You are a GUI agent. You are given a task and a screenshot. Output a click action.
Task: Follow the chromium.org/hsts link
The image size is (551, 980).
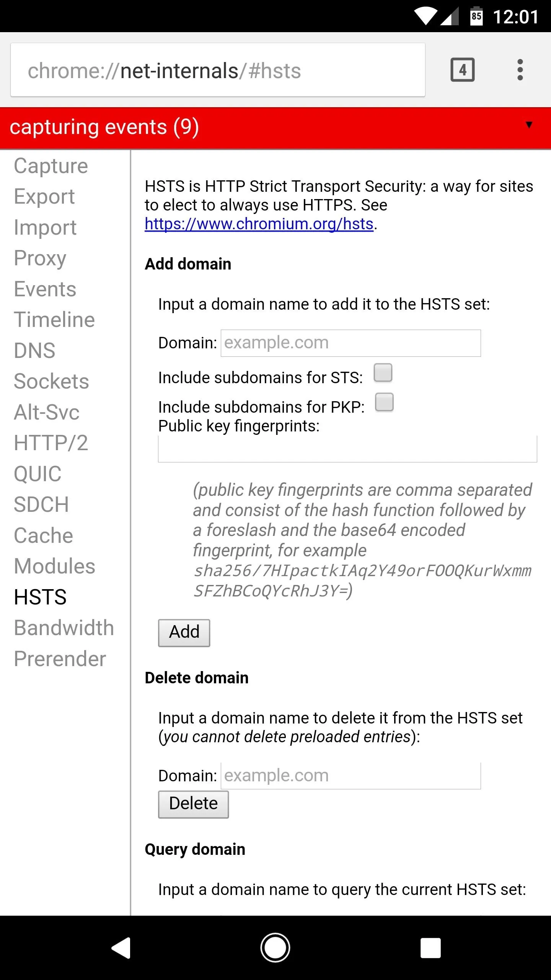[259, 224]
